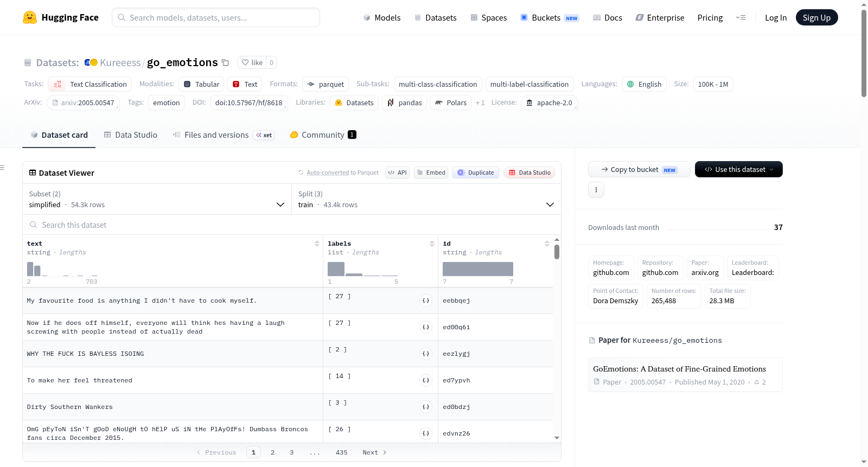
Task: Click the dataset search magnifier icon
Action: (34, 225)
